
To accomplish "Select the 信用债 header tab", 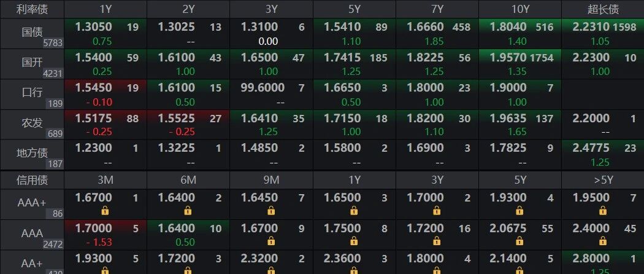I will [x=32, y=180].
